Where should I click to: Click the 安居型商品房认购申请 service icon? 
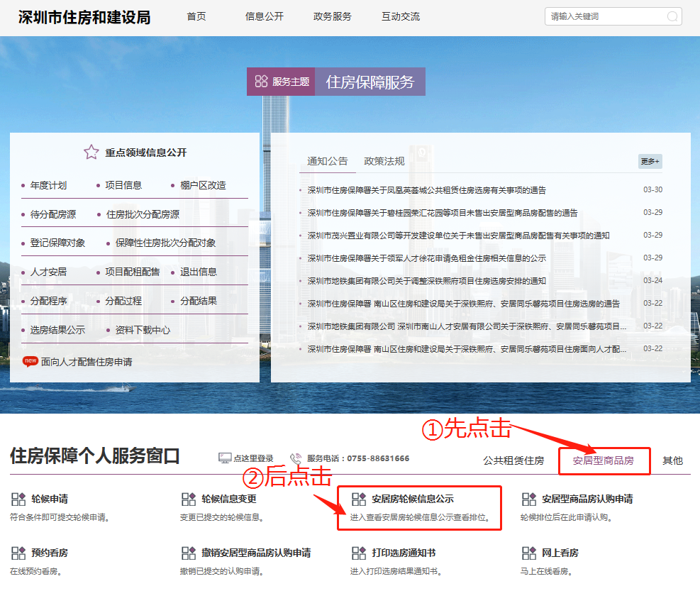[529, 499]
